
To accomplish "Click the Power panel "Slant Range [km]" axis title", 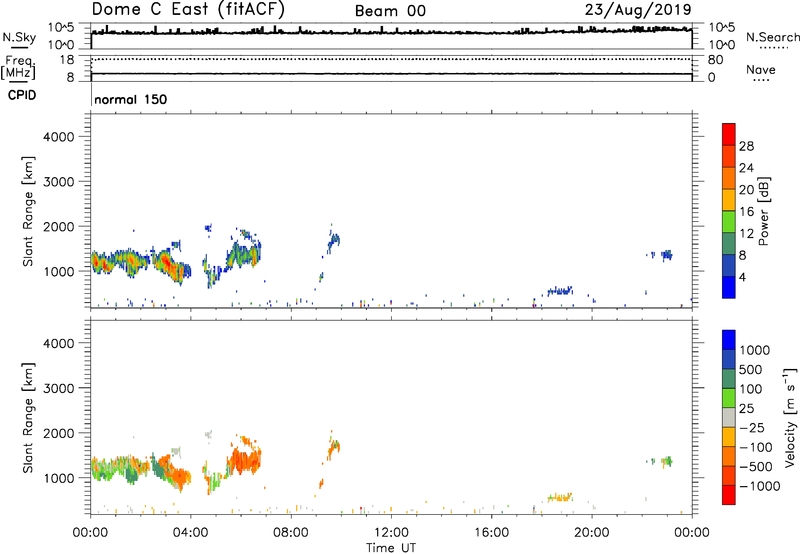I will point(28,212).
